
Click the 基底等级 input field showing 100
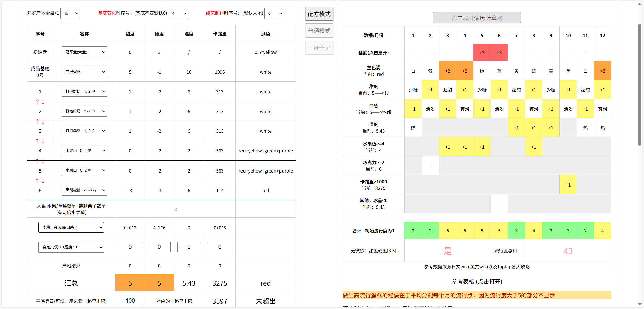click(130, 301)
